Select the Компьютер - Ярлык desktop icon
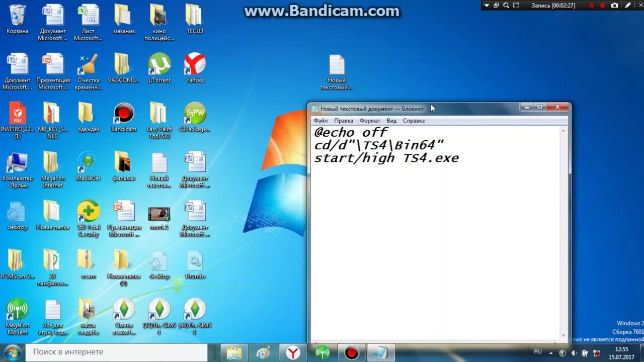644x362 pixels. (x=18, y=170)
